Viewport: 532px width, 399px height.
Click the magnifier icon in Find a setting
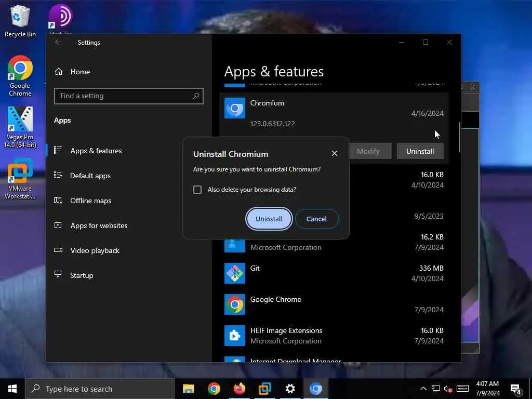pos(196,96)
